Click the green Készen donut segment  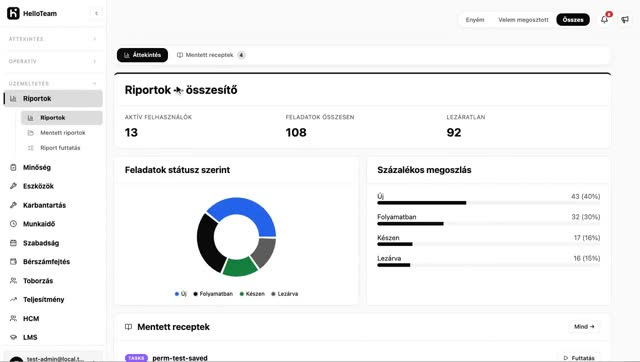coord(240,268)
